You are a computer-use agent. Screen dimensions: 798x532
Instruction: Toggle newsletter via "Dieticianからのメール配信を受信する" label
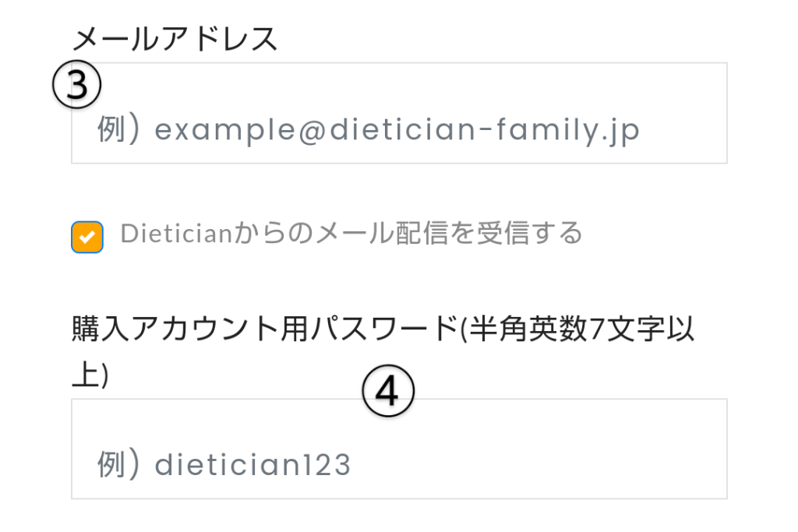tap(351, 233)
